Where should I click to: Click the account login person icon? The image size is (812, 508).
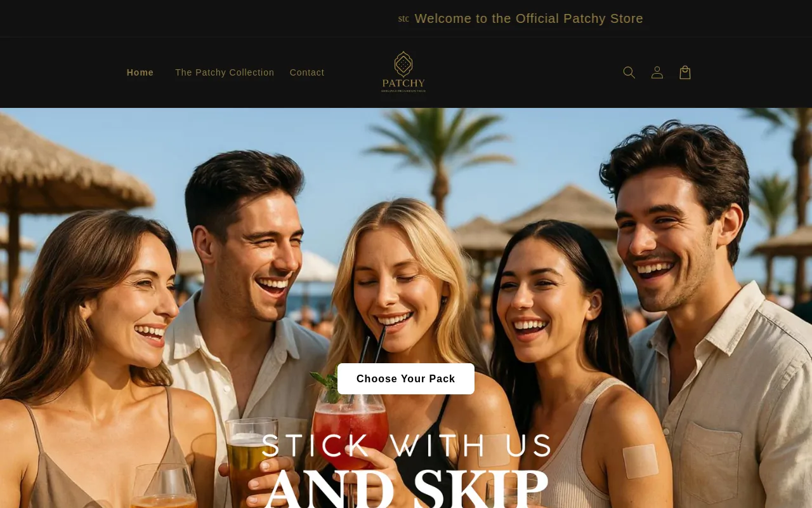657,72
